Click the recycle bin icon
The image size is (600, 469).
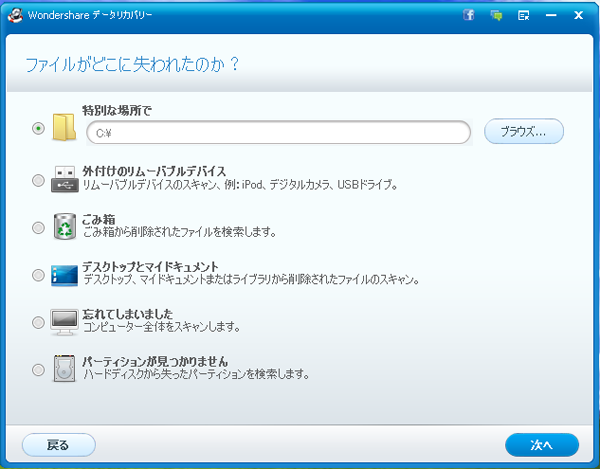[x=65, y=226]
